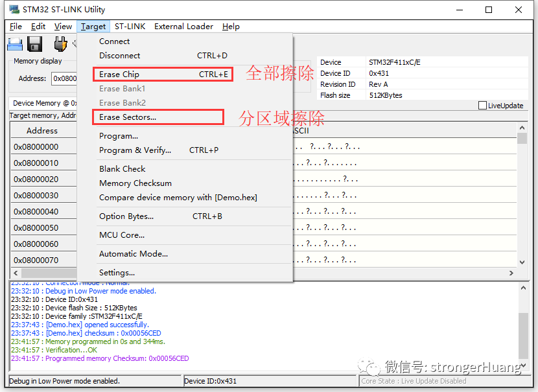
Task: Select Blank Check menu entry
Action: [185, 169]
